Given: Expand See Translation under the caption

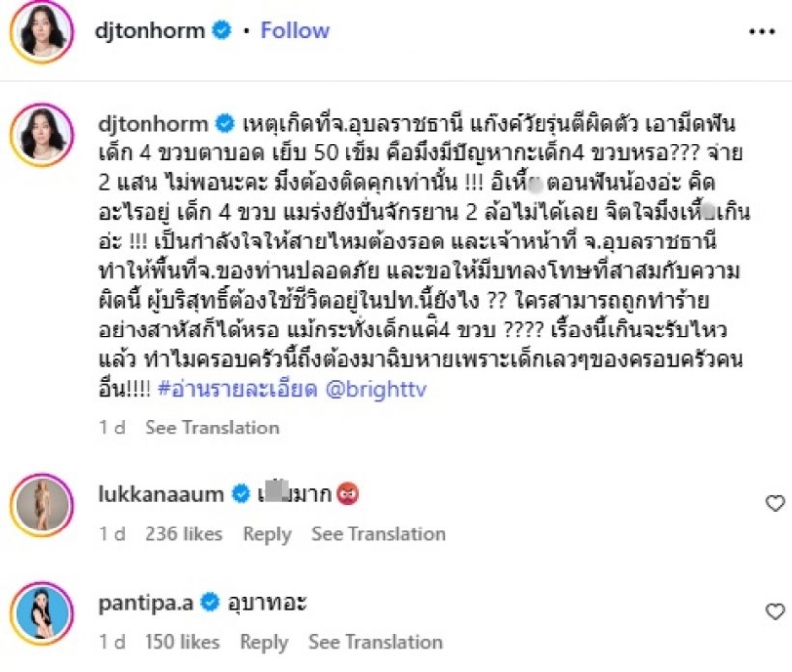Looking at the screenshot, I should pos(212,428).
